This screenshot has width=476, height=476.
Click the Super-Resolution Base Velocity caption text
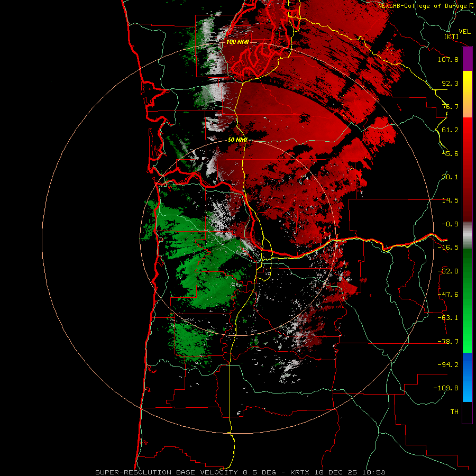click(x=240, y=472)
